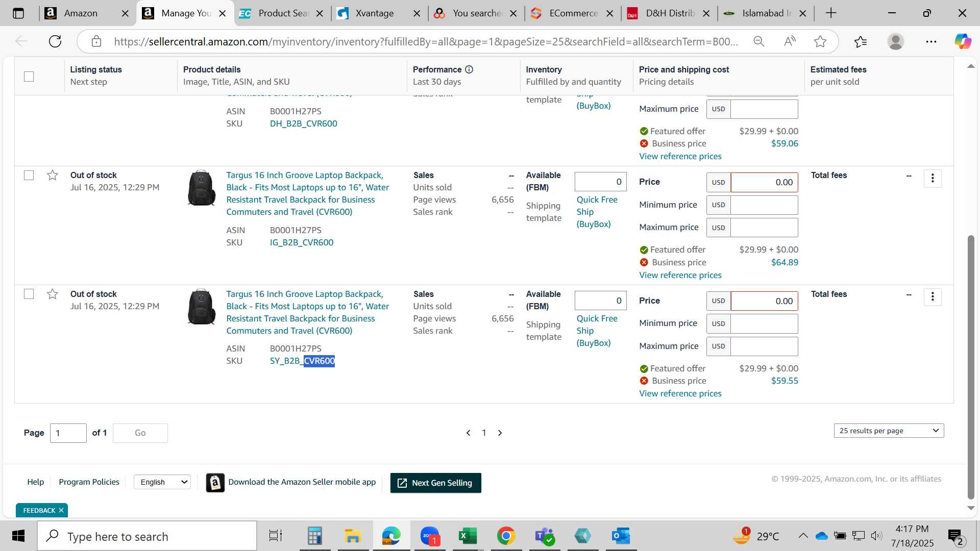980x551 pixels.
Task: Open browser settings and more menu
Action: [x=931, y=41]
